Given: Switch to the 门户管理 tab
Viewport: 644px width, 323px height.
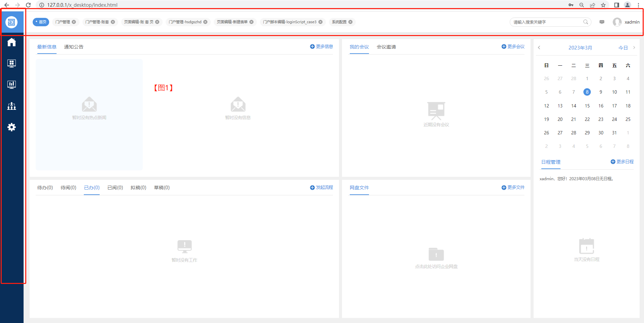Looking at the screenshot, I should (63, 22).
